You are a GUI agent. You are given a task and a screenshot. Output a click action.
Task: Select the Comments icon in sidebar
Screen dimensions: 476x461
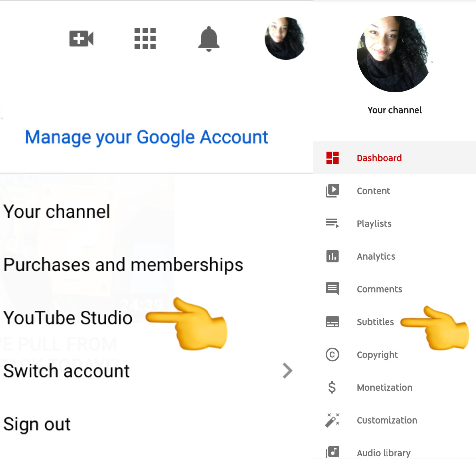(x=333, y=289)
